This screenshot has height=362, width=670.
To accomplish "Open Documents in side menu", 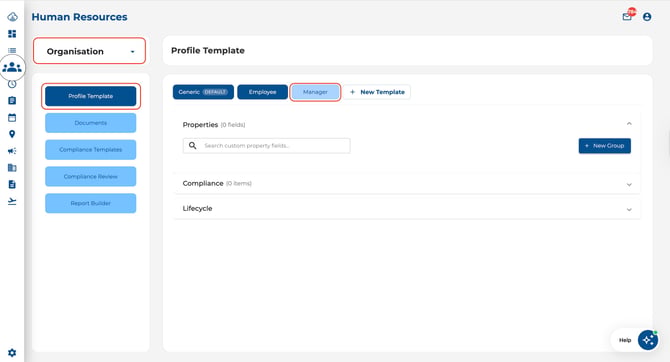I will click(91, 123).
